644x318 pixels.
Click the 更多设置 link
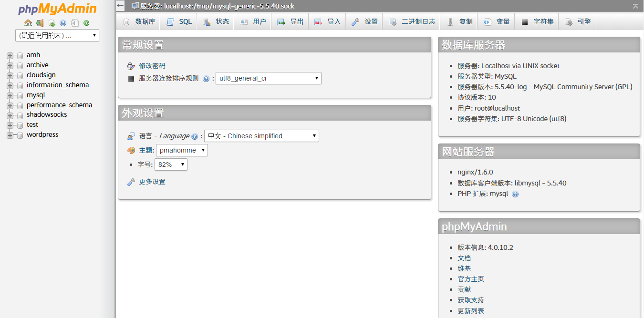tap(152, 182)
